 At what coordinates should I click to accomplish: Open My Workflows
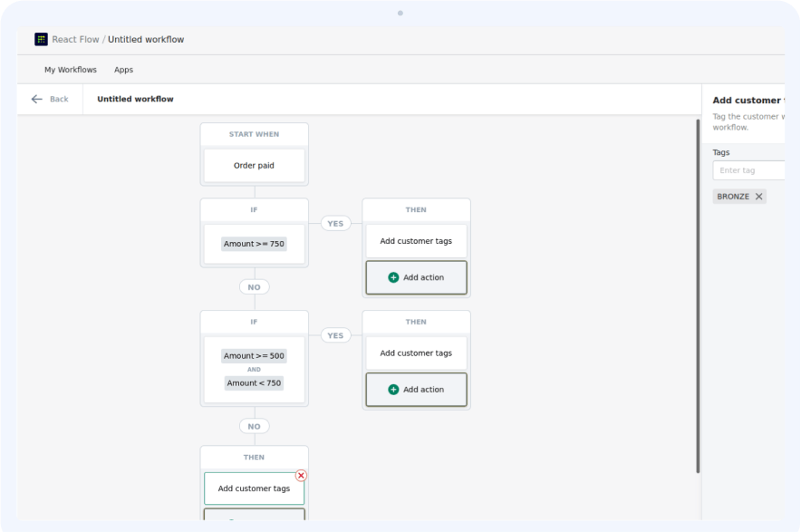coord(70,69)
